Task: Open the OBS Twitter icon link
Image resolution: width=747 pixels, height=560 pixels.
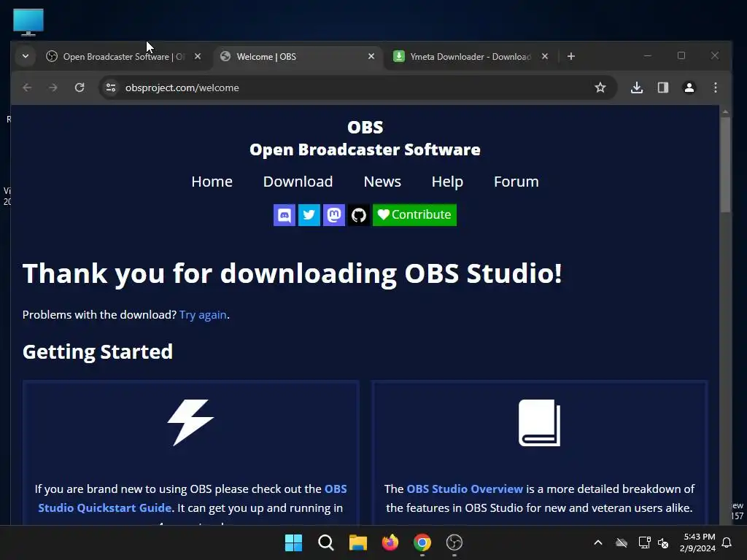Action: coord(309,215)
